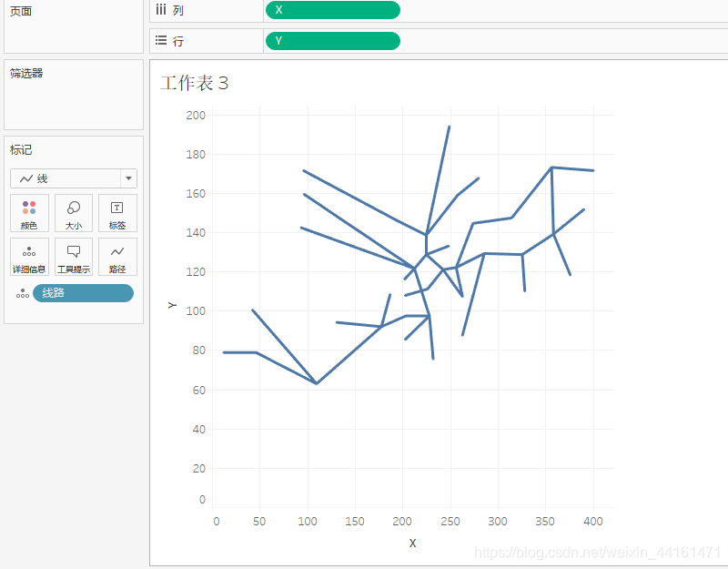Screen dimensions: 728x569
Task: Click the X axis title below chart
Action: [x=412, y=543]
